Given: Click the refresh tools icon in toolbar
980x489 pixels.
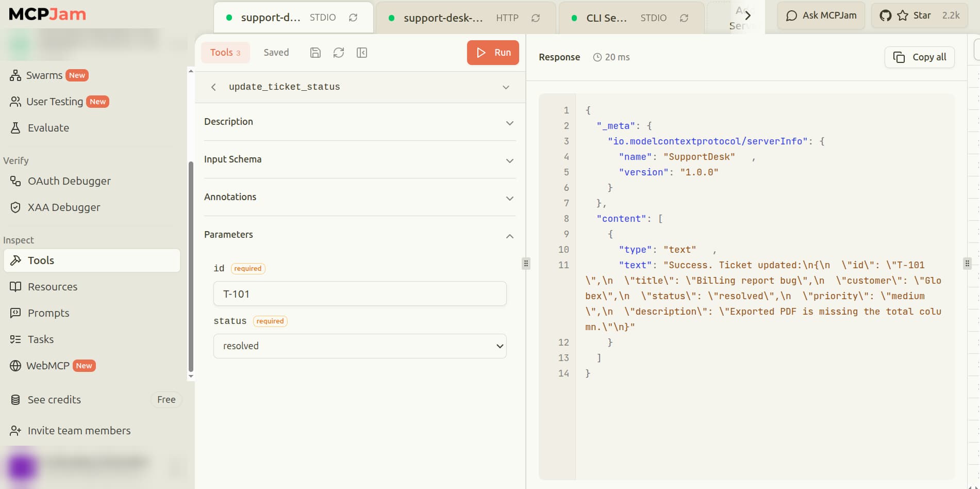Looking at the screenshot, I should tap(339, 53).
